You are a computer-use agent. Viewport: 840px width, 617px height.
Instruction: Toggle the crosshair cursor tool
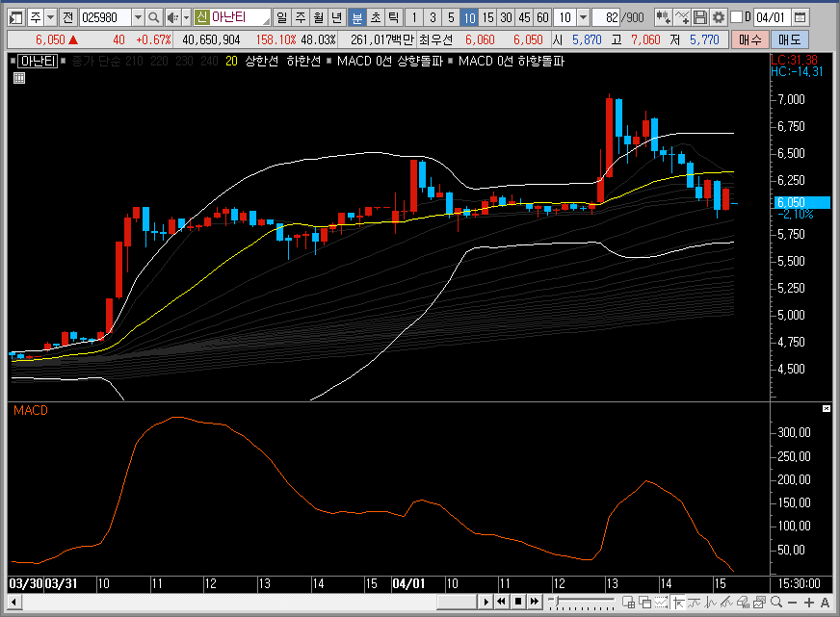click(678, 603)
